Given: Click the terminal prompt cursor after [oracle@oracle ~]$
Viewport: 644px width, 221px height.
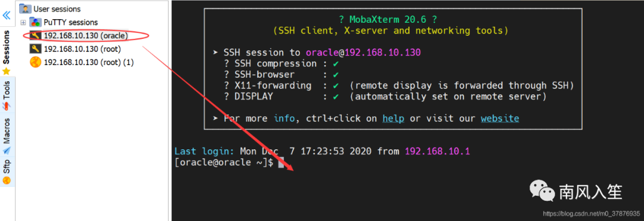Looking at the screenshot, I should tap(281, 162).
